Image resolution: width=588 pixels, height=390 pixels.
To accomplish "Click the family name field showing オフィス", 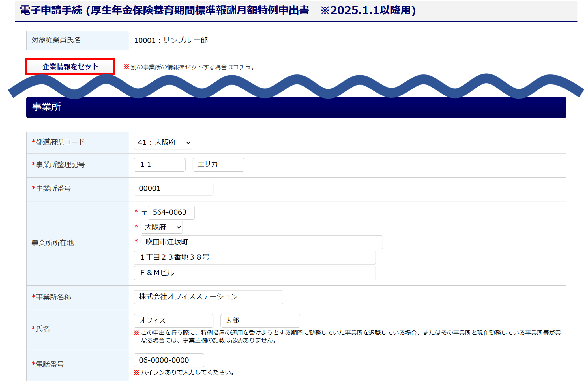I will point(173,321).
